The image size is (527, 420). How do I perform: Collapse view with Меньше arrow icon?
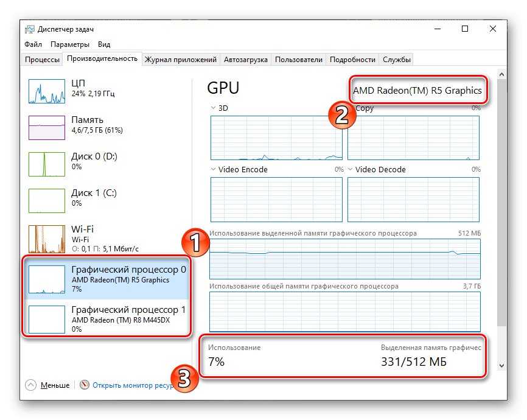pyautogui.click(x=31, y=385)
